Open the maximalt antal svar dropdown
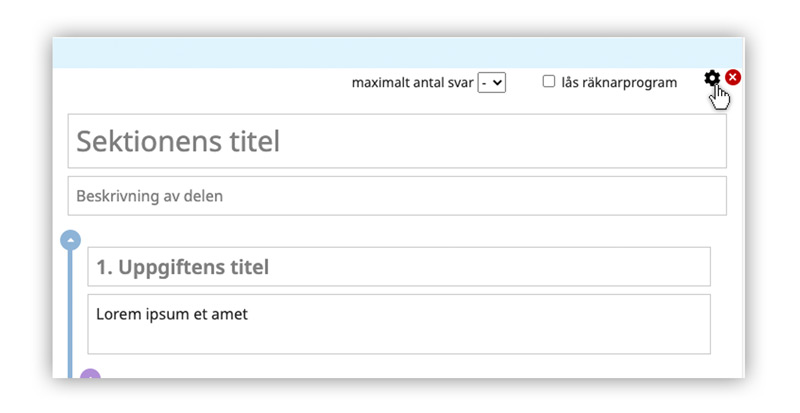The width and height of the screenshot is (800, 413). [492, 83]
